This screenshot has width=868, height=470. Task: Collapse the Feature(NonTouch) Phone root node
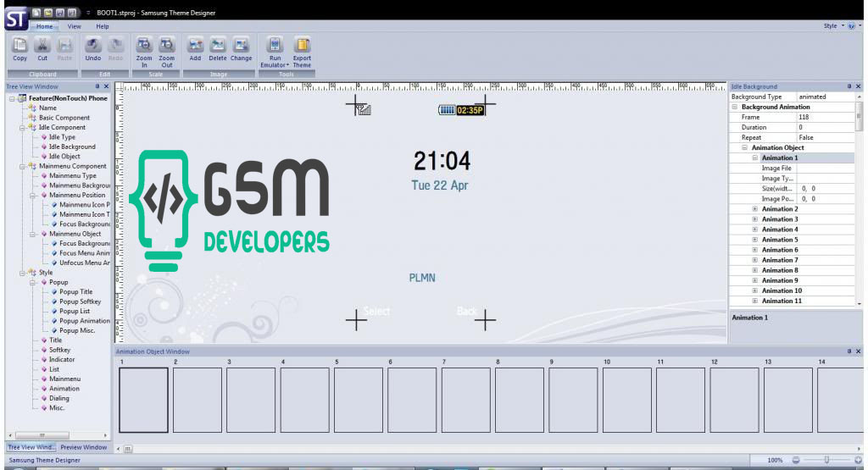pos(12,98)
